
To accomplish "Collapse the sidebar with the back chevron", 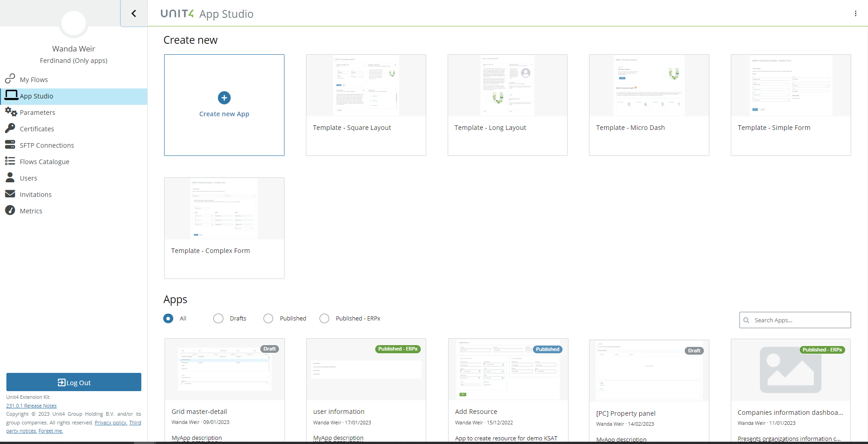I will [x=134, y=13].
